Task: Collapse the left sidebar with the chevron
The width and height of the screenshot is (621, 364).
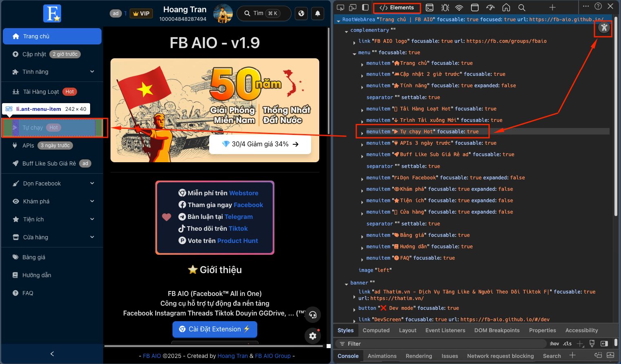Action: pyautogui.click(x=52, y=354)
